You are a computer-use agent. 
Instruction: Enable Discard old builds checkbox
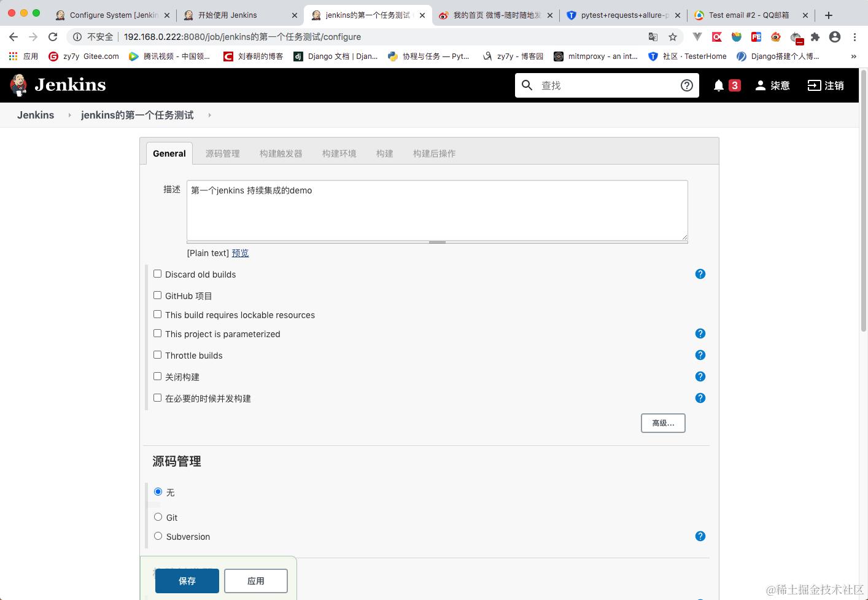157,274
